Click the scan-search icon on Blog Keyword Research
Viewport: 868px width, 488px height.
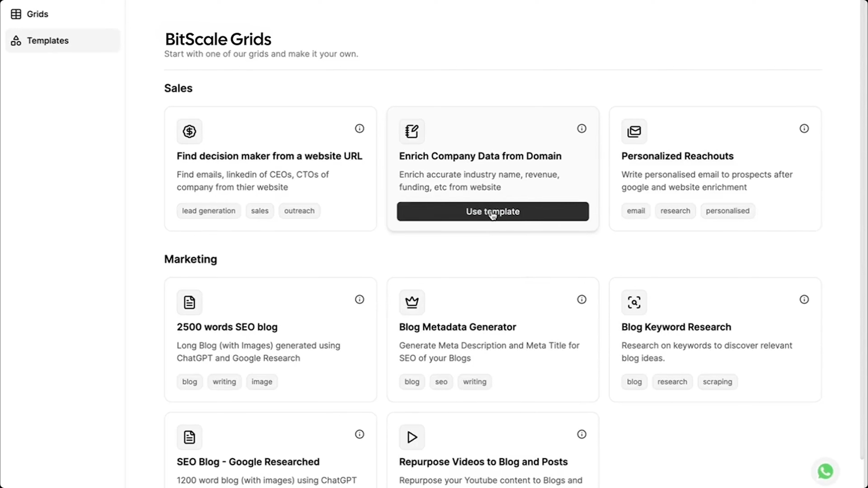634,302
